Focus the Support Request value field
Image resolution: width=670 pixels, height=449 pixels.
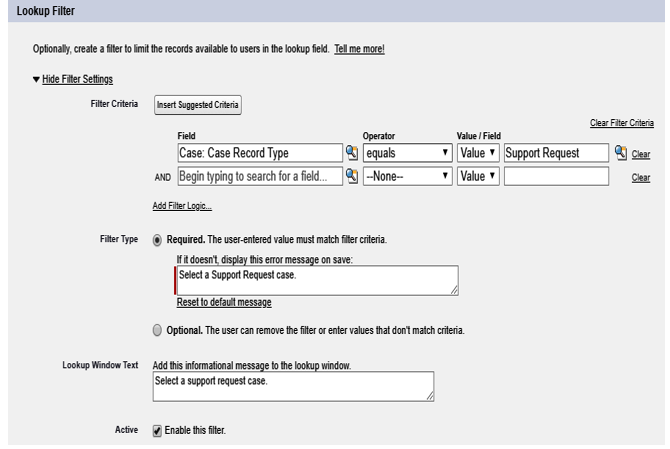tap(556, 153)
